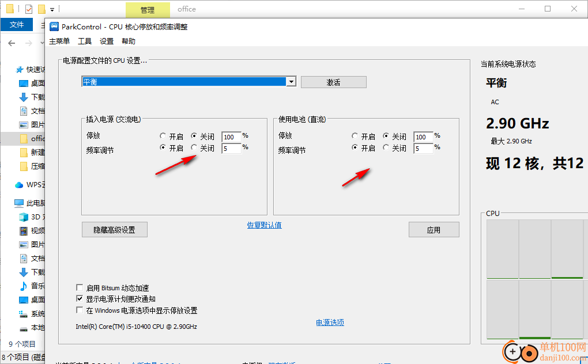Check 在 Windows 电源选项中显示停放设置
The height and width of the screenshot is (364, 588).
(80, 310)
